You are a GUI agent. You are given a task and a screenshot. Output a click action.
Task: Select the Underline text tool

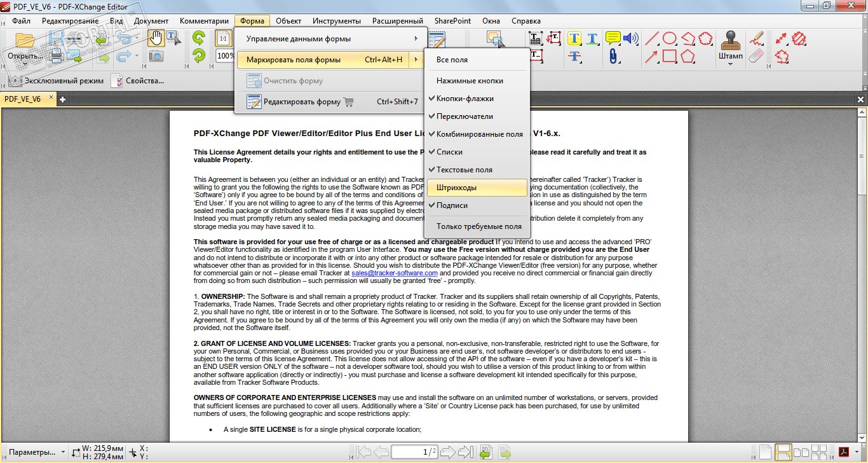(592, 38)
